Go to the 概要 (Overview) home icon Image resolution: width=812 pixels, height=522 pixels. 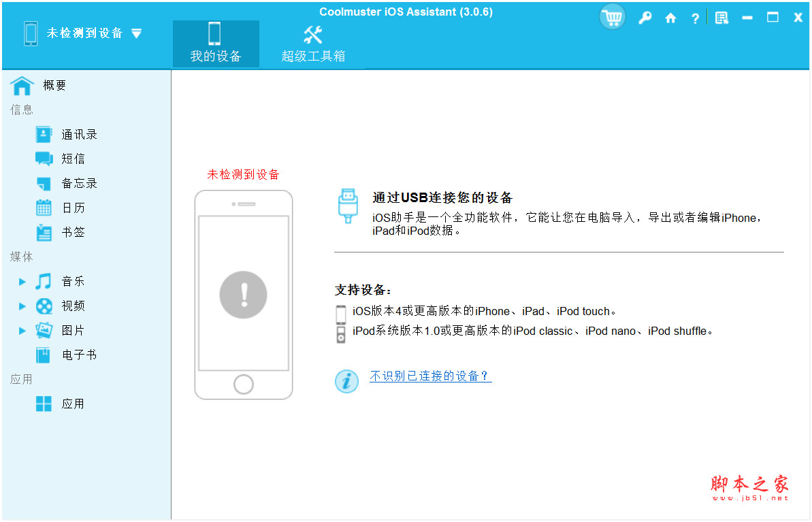tap(41, 85)
